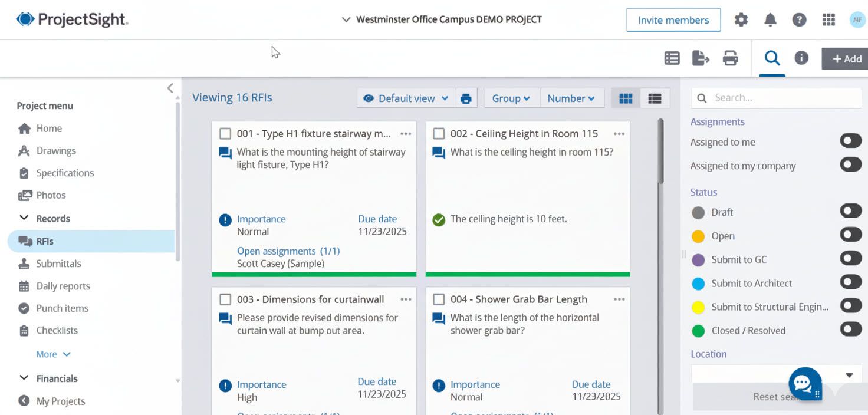The width and height of the screenshot is (868, 415).
Task: Open the apps grid launcher
Action: pyautogui.click(x=828, y=20)
